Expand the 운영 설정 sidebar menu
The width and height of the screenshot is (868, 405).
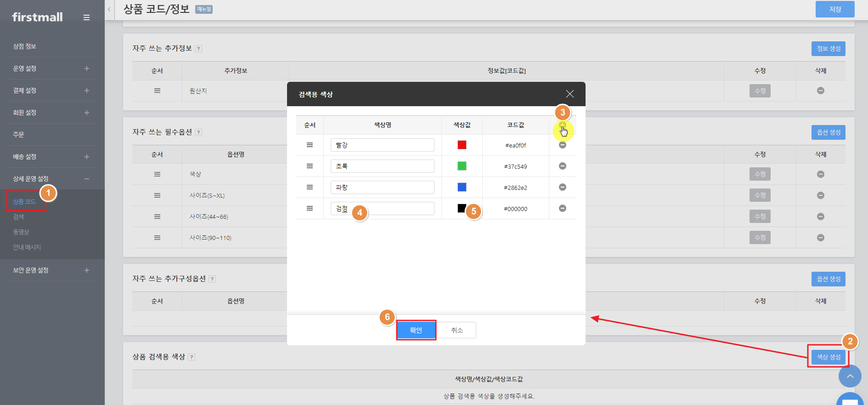[86, 68]
